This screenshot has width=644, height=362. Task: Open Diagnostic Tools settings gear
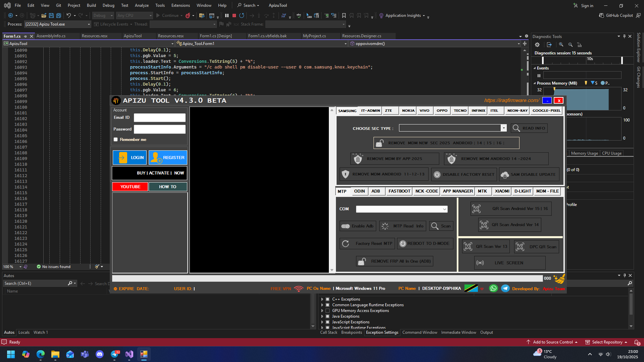(x=537, y=45)
